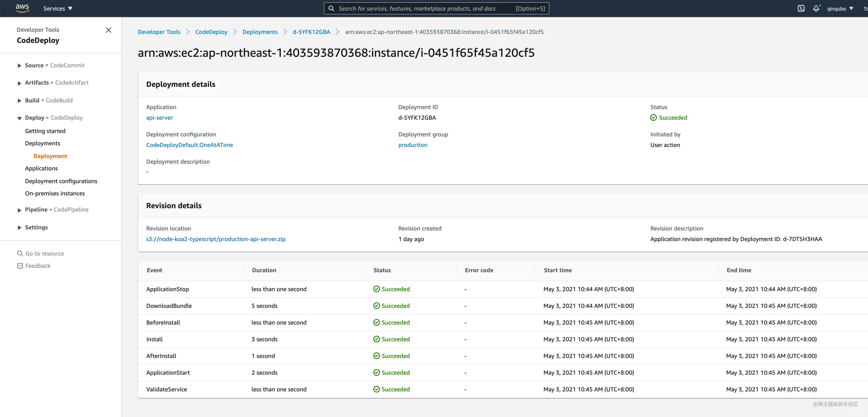Click the d-5YFK12GBA breadcrumb link

click(311, 32)
